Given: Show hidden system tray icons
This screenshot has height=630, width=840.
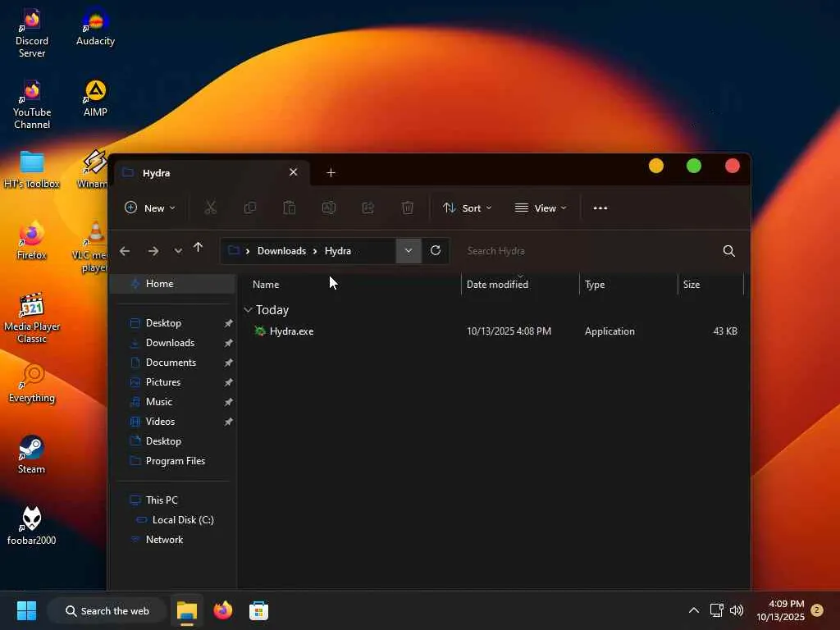Looking at the screenshot, I should (694, 610).
